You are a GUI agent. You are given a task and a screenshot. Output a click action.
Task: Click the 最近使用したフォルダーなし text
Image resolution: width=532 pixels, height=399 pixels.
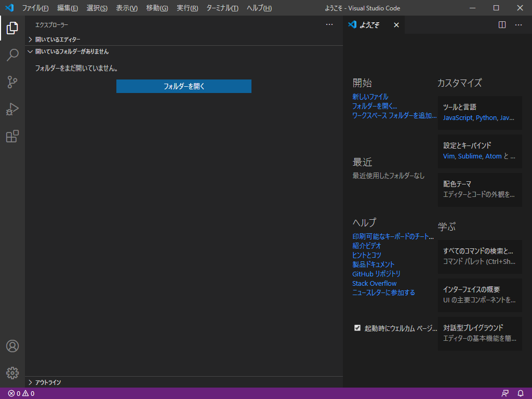pyautogui.click(x=389, y=176)
